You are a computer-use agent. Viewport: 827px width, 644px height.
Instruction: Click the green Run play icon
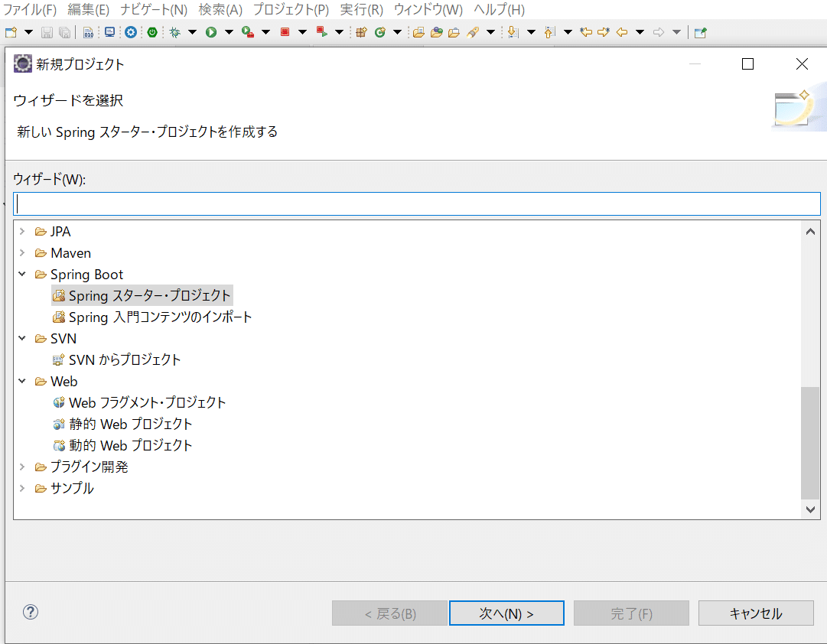click(211, 32)
